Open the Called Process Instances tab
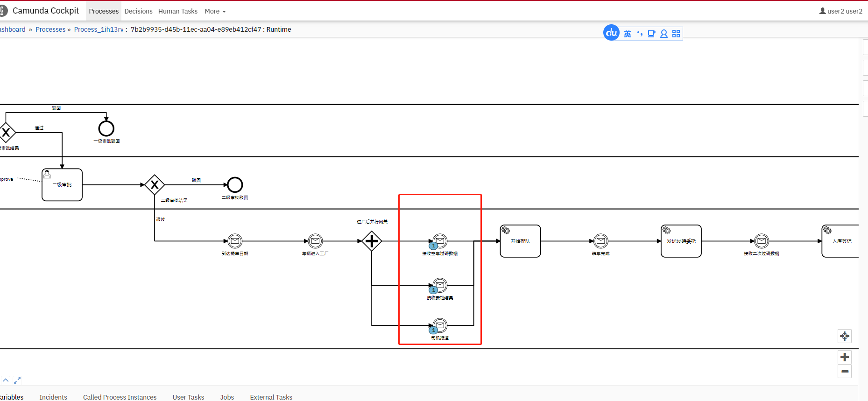The height and width of the screenshot is (401, 868). point(120,397)
